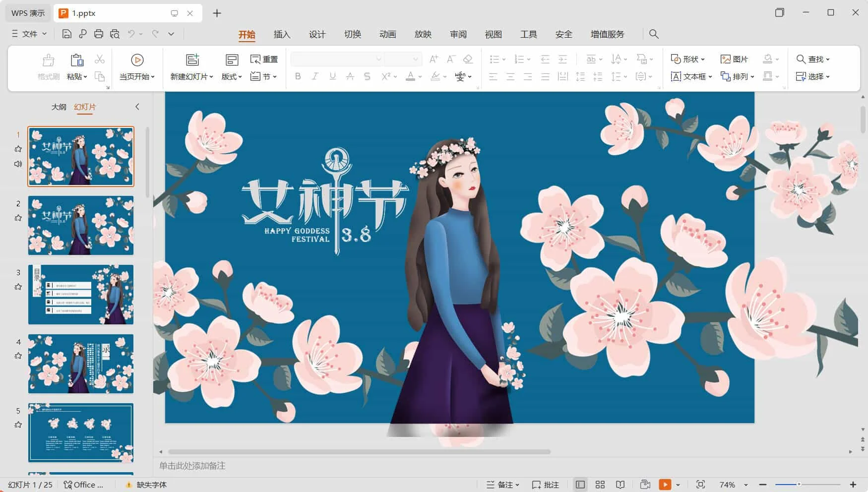Toggle bold formatting on text
Image resolution: width=868 pixels, height=492 pixels.
pyautogui.click(x=298, y=76)
